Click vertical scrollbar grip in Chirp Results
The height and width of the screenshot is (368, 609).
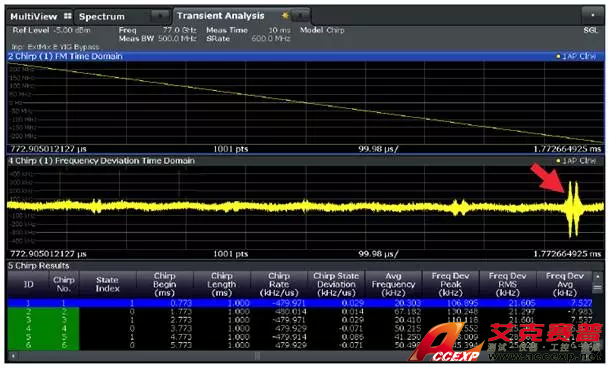click(598, 288)
